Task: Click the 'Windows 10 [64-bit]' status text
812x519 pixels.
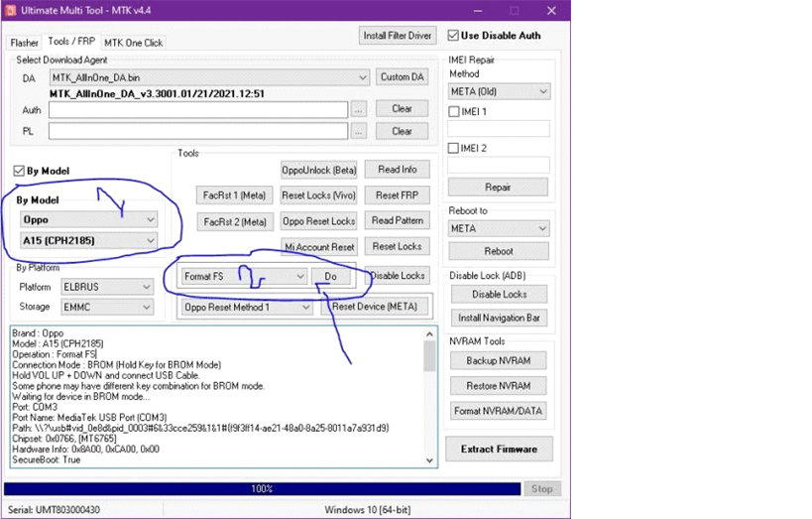Action: click(x=368, y=510)
